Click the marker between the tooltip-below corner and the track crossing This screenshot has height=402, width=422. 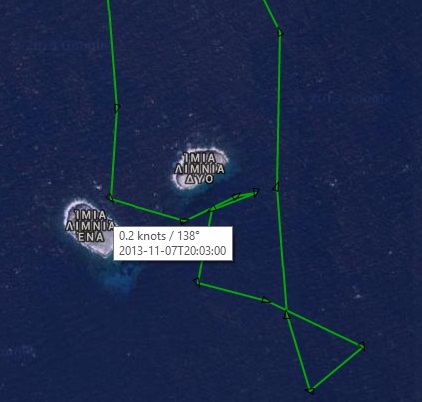(x=266, y=300)
